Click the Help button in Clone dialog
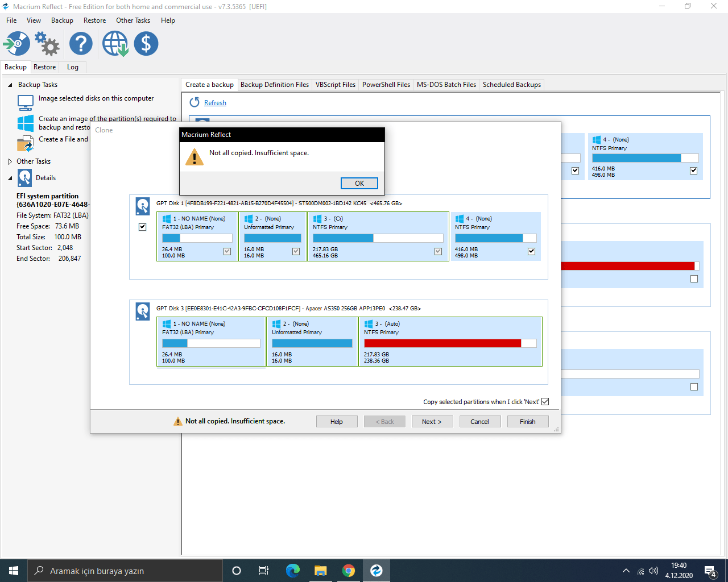This screenshot has height=582, width=728. click(337, 422)
